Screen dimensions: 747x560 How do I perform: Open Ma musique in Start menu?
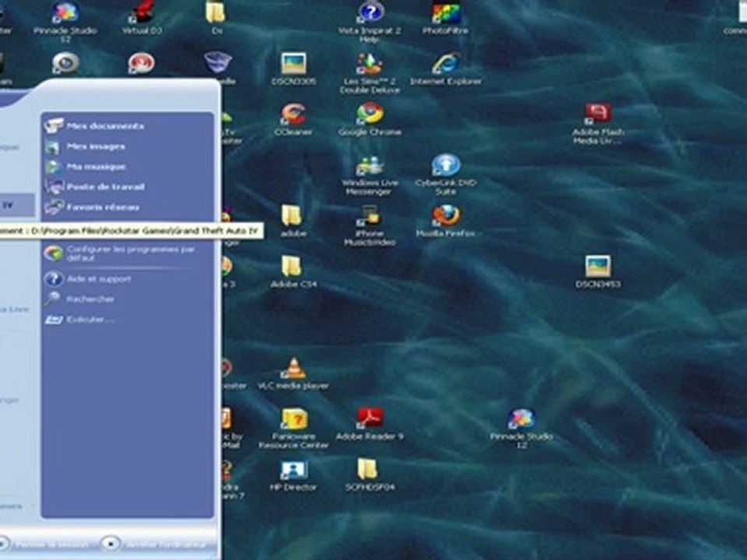[86, 166]
